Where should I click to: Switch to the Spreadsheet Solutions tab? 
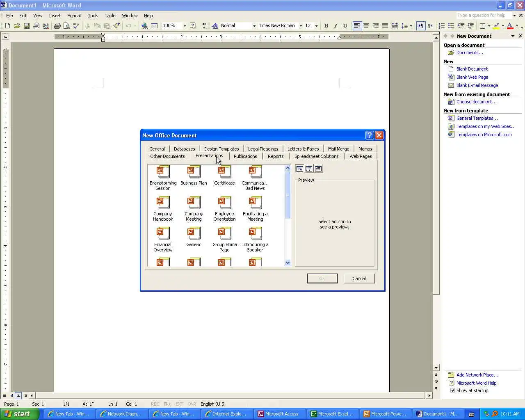click(316, 156)
